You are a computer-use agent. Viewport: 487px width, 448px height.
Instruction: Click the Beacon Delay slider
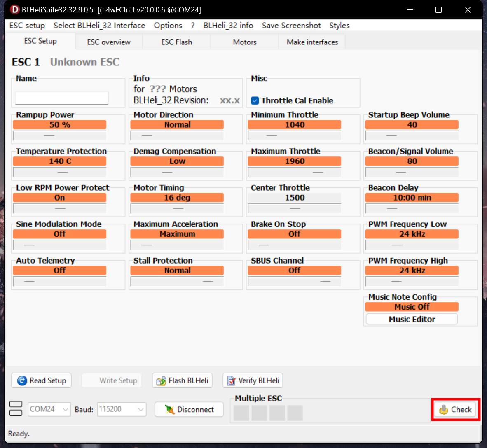(x=412, y=208)
